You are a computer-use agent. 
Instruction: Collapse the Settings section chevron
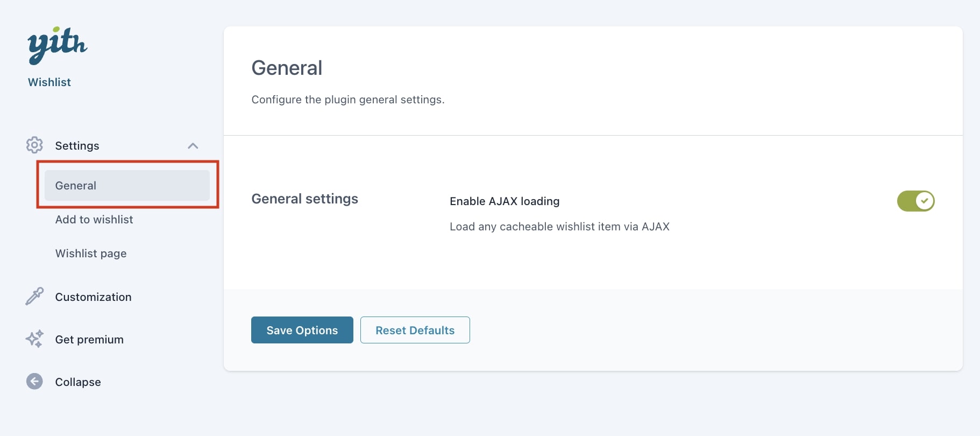tap(193, 146)
